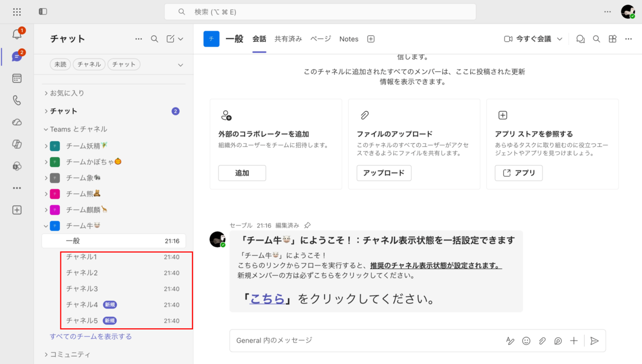This screenshot has height=364, width=642.
Task: Send the message with arrow icon
Action: point(594,340)
